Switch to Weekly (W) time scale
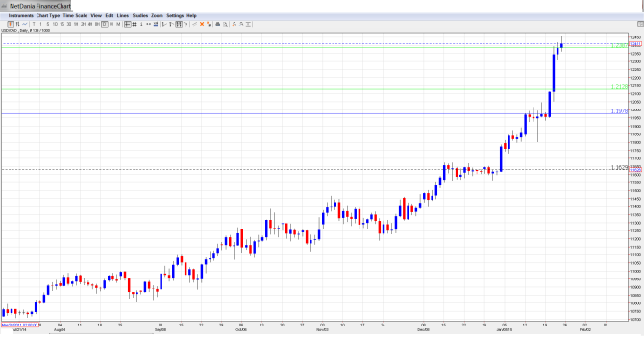Image resolution: width=644 pixels, height=362 pixels. (111, 25)
